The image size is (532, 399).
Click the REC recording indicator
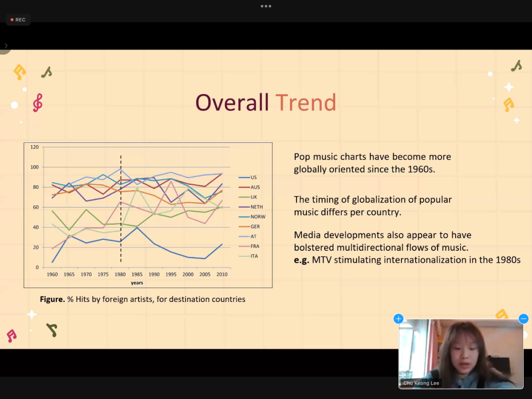point(18,20)
